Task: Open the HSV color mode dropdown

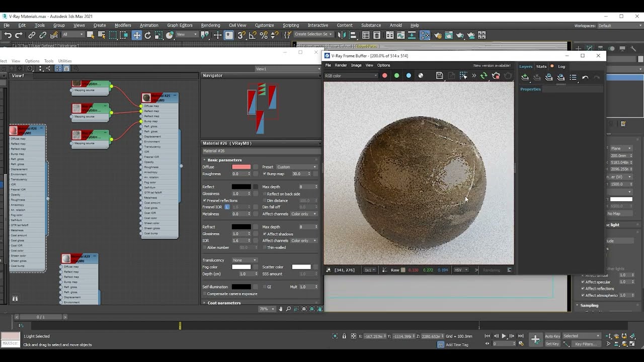Action: tap(461, 270)
